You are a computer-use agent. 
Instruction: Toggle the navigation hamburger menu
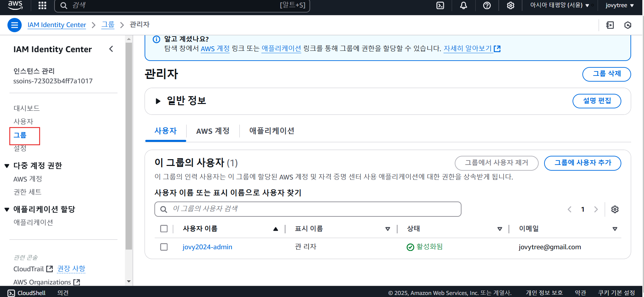coord(15,25)
